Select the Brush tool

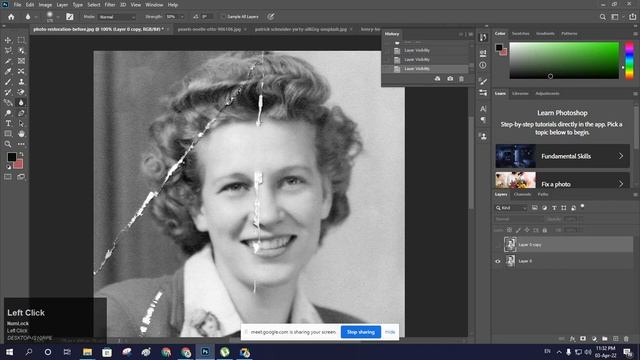8,82
